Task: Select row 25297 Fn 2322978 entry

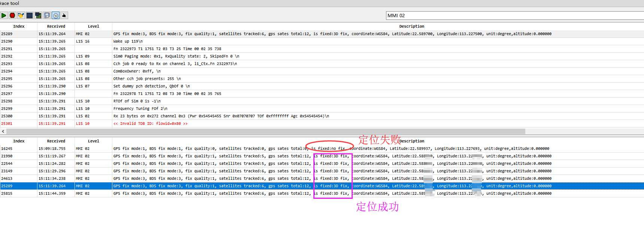Action: coord(322,94)
